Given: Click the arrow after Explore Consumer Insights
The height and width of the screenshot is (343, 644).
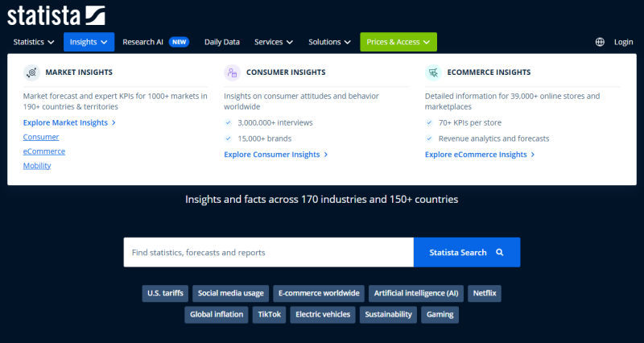Looking at the screenshot, I should [x=326, y=155].
